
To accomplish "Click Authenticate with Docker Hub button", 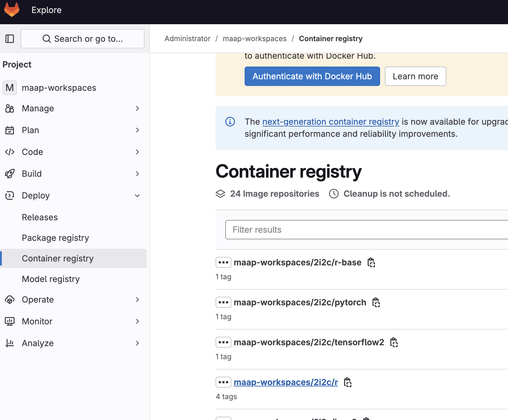I will point(312,76).
